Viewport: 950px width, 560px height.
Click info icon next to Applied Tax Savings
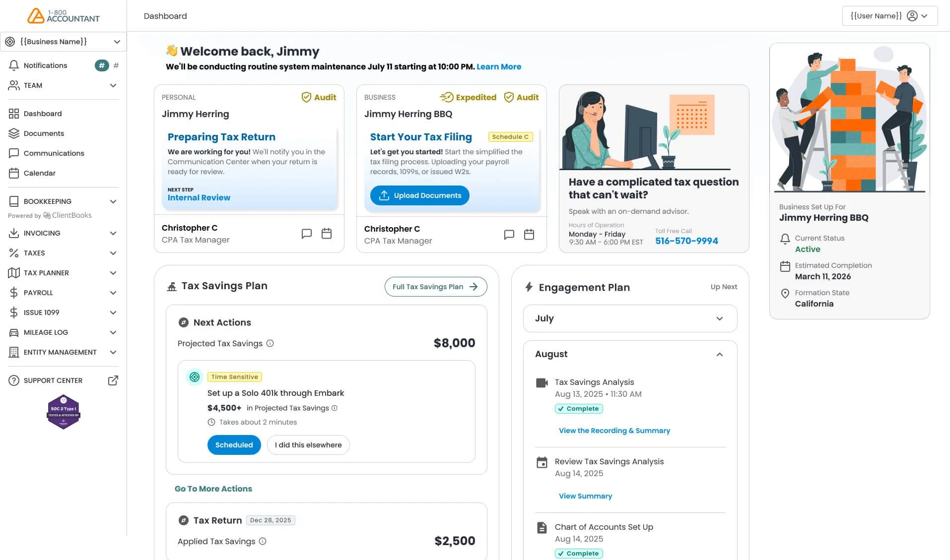pos(263,541)
